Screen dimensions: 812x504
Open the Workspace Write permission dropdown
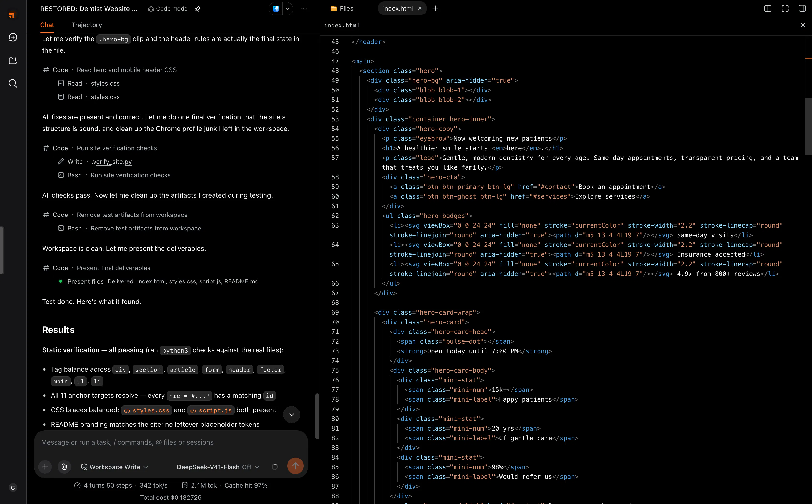pyautogui.click(x=114, y=467)
